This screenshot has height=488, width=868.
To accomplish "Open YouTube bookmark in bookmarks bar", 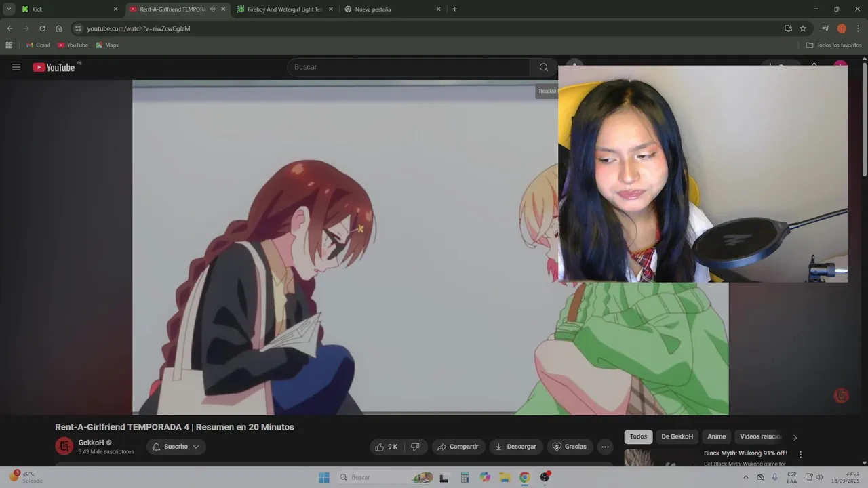I will (73, 45).
